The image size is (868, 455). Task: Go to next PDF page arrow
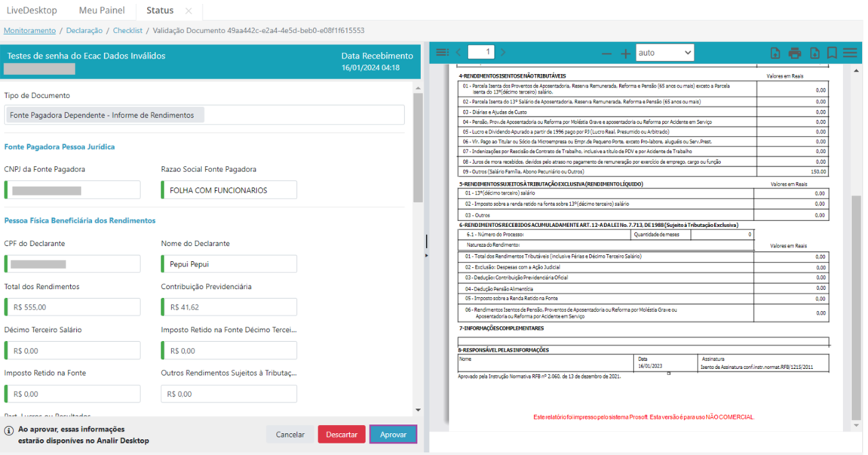[503, 53]
